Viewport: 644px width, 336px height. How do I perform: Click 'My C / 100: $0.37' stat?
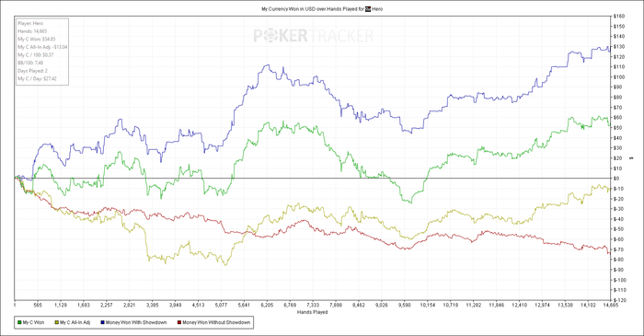point(36,54)
